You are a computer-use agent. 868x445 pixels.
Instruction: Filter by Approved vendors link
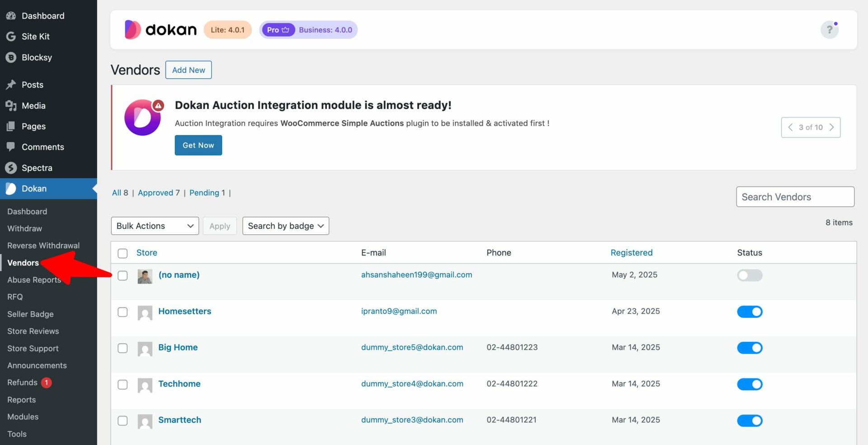tap(156, 193)
